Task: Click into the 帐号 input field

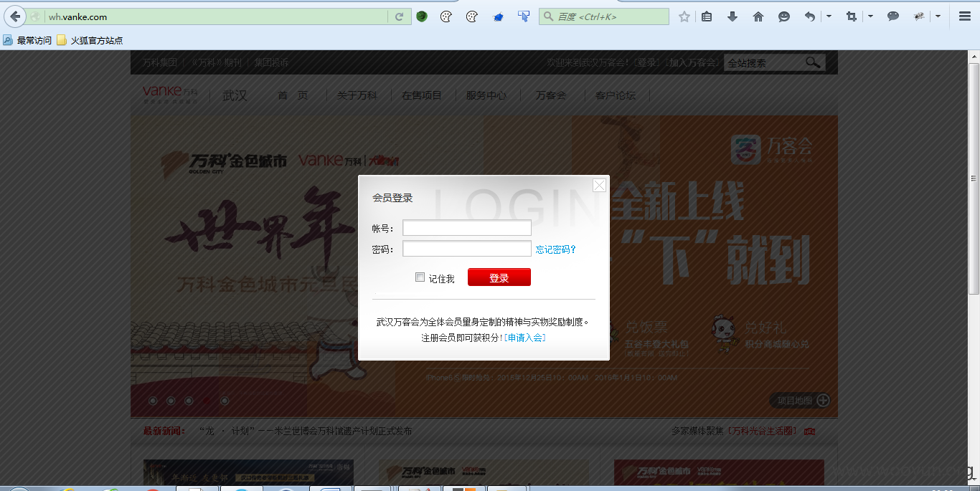Action: (x=467, y=228)
